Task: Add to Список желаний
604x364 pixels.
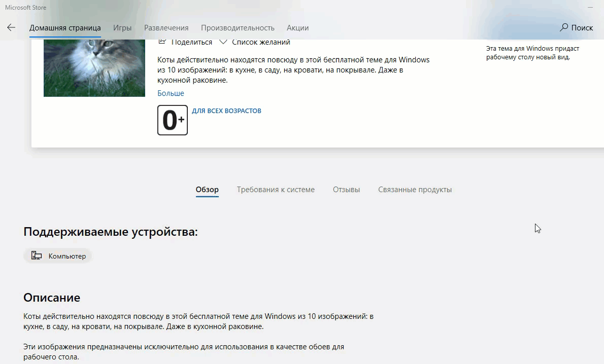Action: 255,42
